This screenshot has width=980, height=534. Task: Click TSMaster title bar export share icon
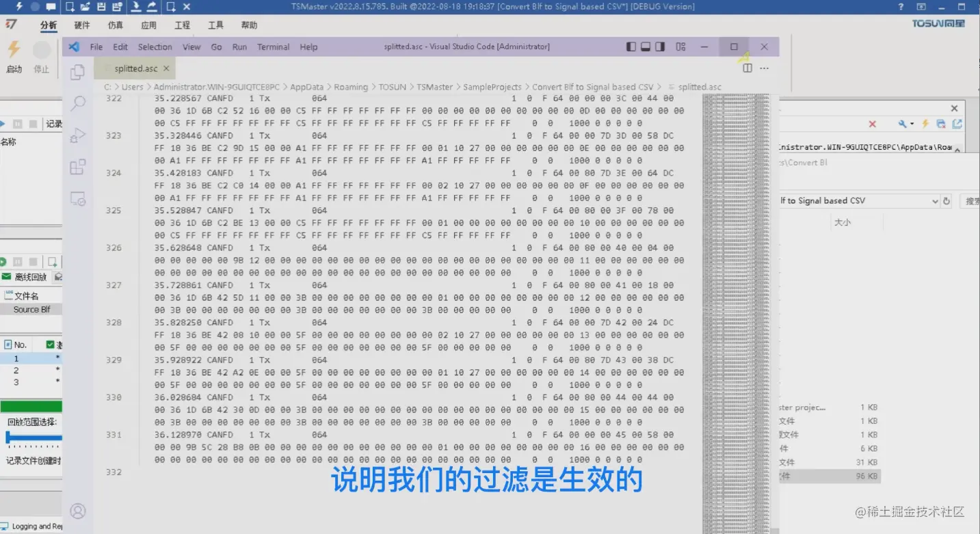152,7
